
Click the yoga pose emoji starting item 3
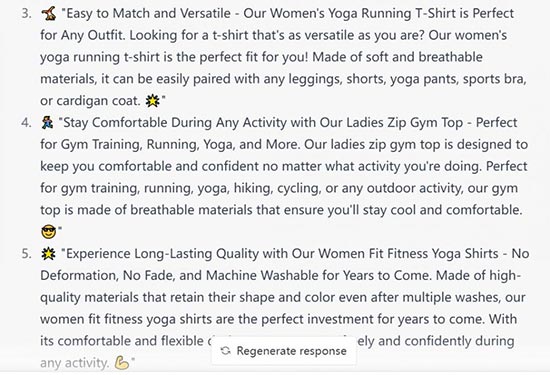pyautogui.click(x=48, y=14)
